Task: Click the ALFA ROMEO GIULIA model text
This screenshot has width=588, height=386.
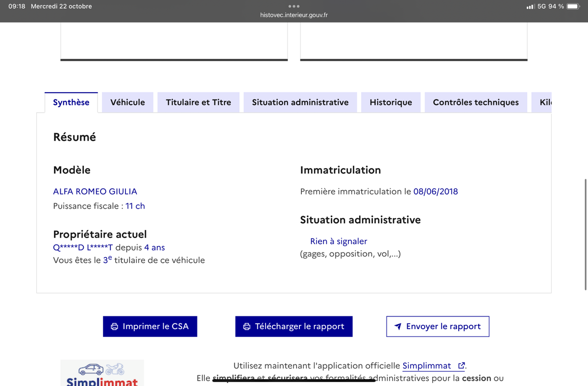Action: 95,192
